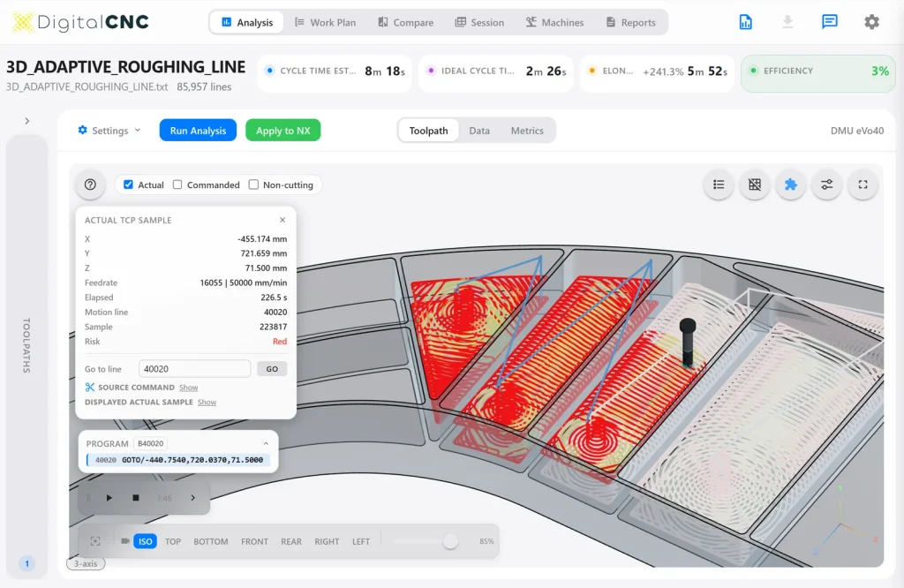Switch to TOP view
Image resolution: width=904 pixels, height=588 pixels.
click(173, 541)
